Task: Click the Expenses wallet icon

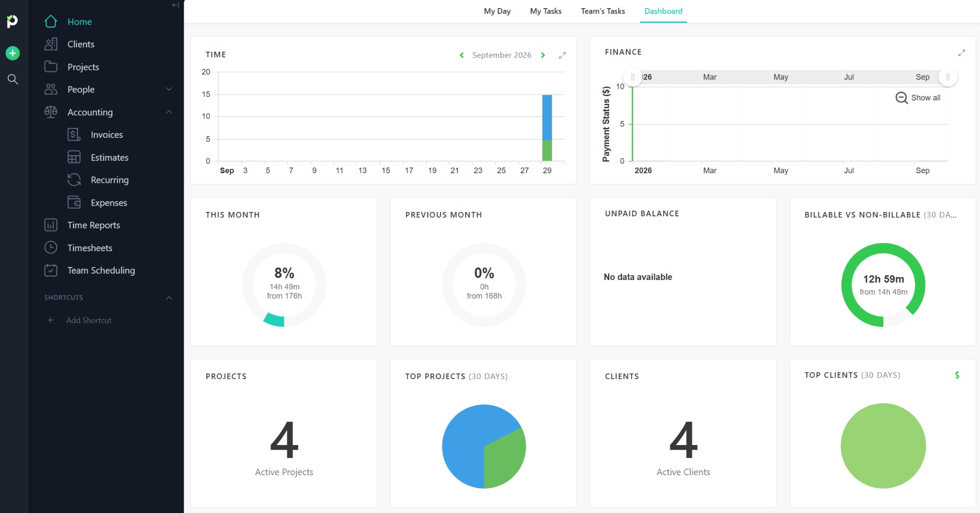Action: click(x=74, y=202)
